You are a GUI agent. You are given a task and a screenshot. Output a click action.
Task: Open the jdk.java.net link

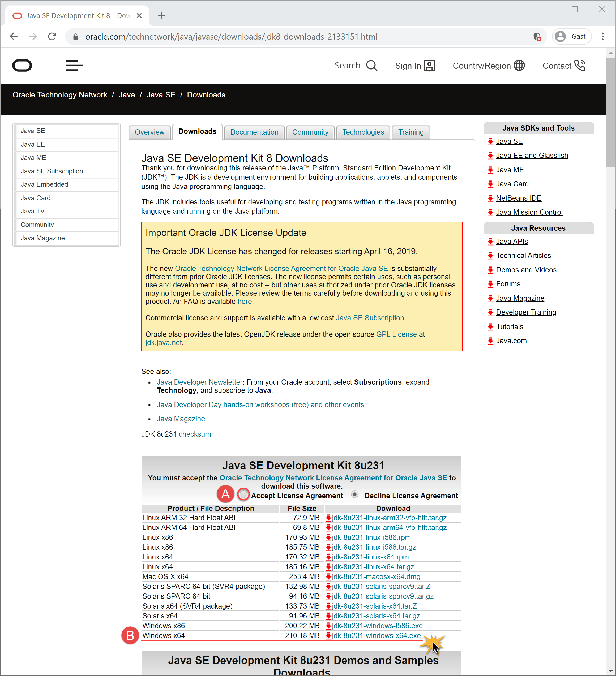[x=163, y=343]
